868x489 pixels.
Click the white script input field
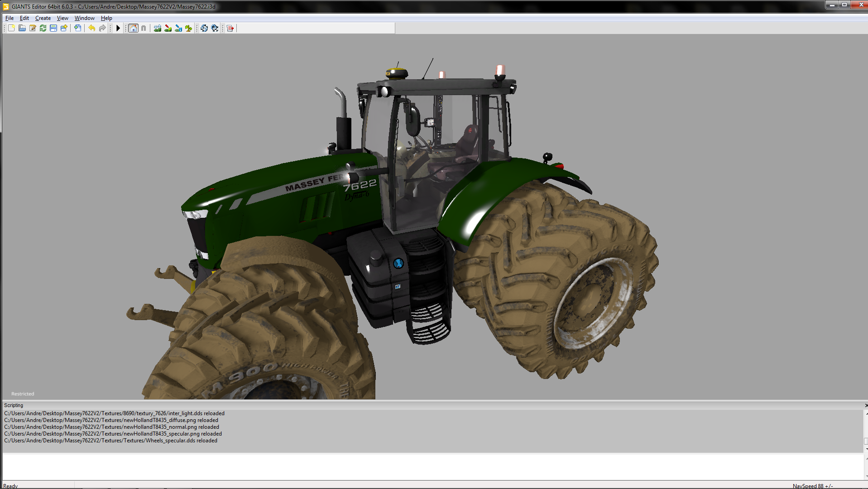pyautogui.click(x=430, y=466)
